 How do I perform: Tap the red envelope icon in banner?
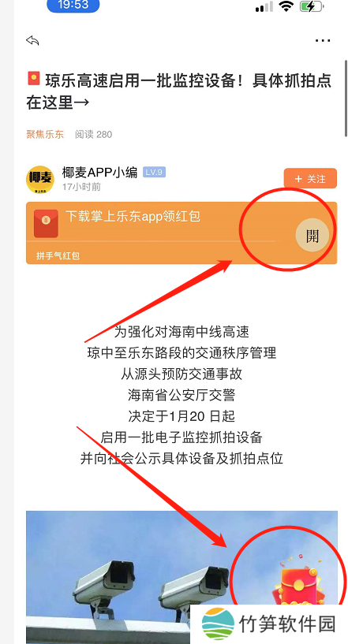(x=46, y=223)
